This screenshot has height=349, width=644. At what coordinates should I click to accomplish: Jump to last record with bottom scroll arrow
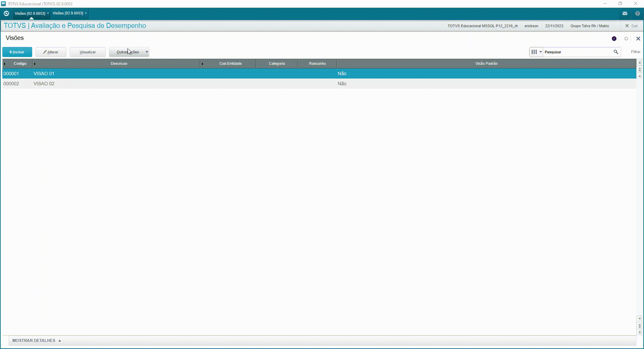[640, 332]
